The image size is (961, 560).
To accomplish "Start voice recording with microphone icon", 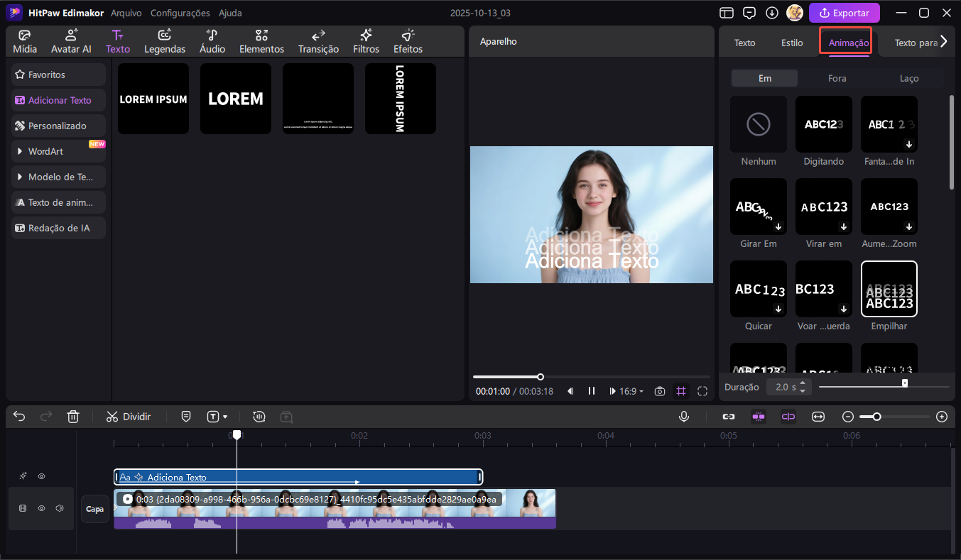I will tap(683, 417).
